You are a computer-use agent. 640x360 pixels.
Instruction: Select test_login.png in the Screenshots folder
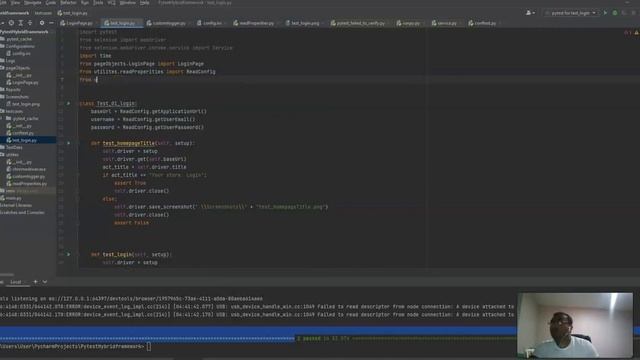(23, 104)
